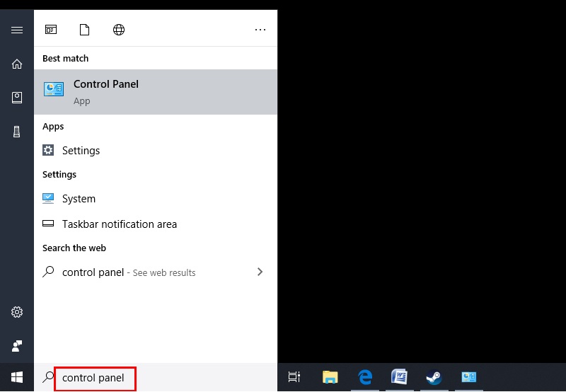Open the Home icon in the sidebar
The image size is (566, 392).
17,64
